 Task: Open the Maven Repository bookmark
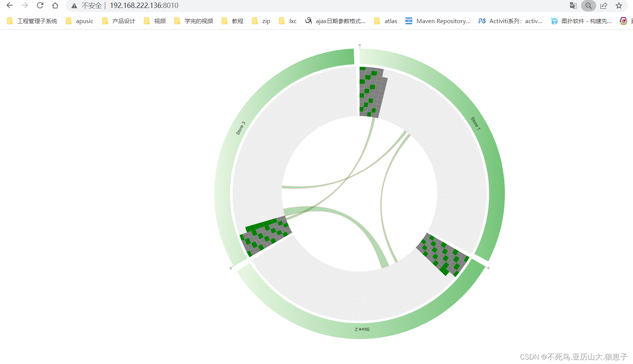tap(438, 21)
